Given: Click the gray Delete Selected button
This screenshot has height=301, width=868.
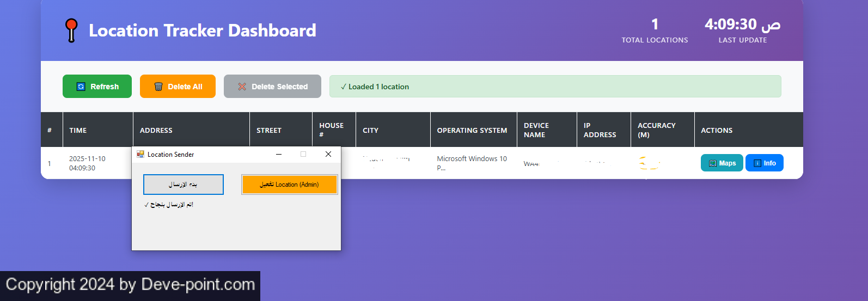Looking at the screenshot, I should (272, 87).
